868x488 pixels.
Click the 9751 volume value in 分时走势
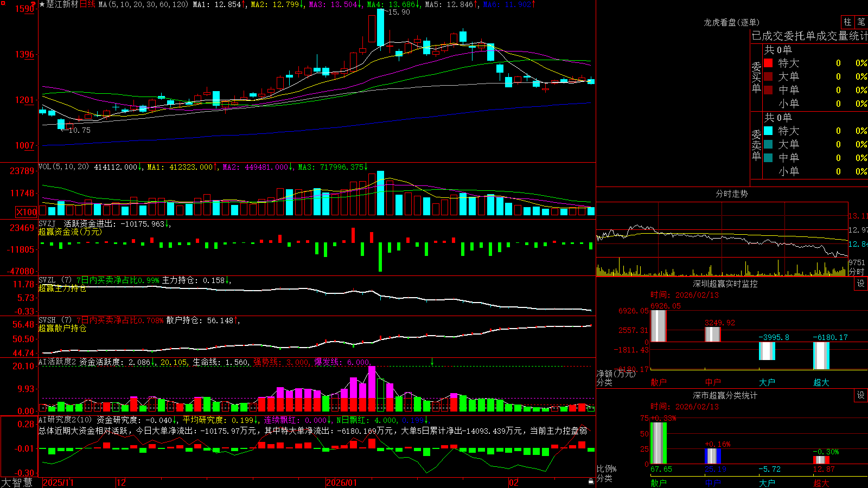tap(857, 263)
